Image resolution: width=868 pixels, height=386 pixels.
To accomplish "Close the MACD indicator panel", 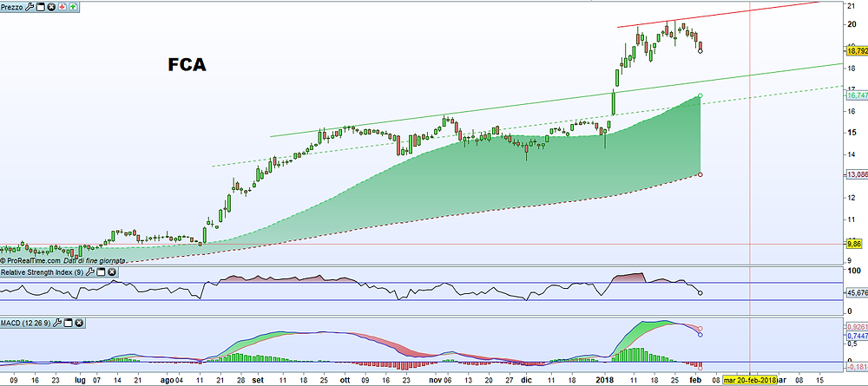I will 79,323.
